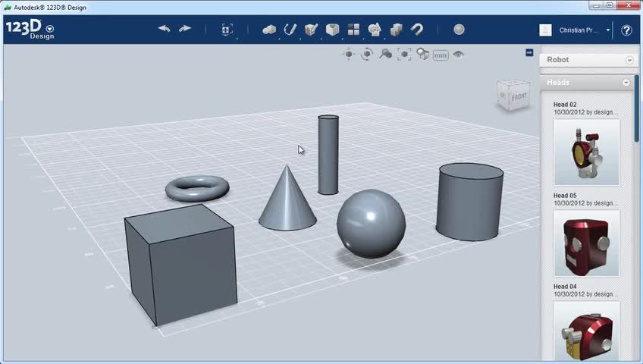
Task: Select the Pan navigation tool
Action: (349, 54)
